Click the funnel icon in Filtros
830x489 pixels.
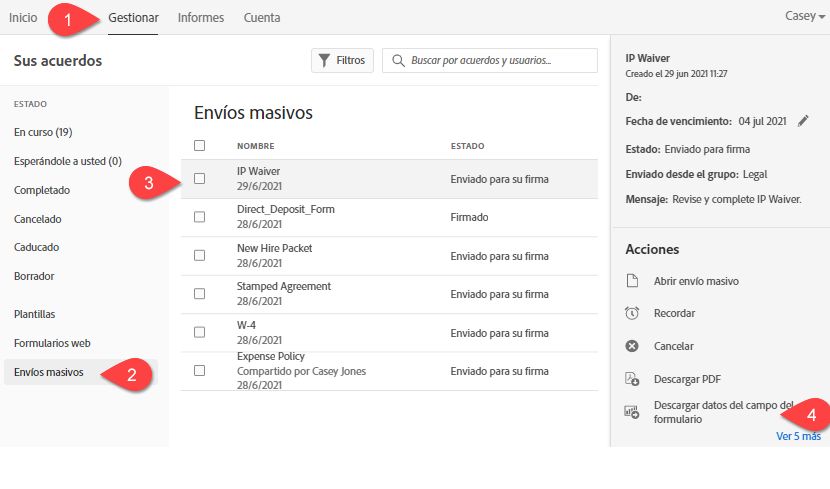click(x=324, y=61)
